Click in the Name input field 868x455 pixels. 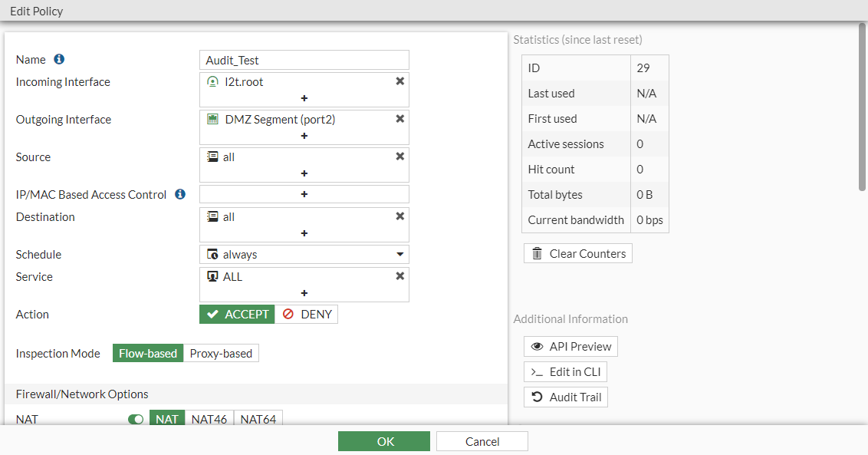[x=304, y=61]
